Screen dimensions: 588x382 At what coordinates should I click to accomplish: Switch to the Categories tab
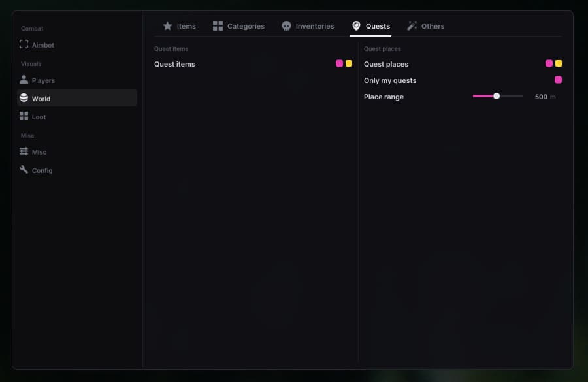(x=238, y=26)
